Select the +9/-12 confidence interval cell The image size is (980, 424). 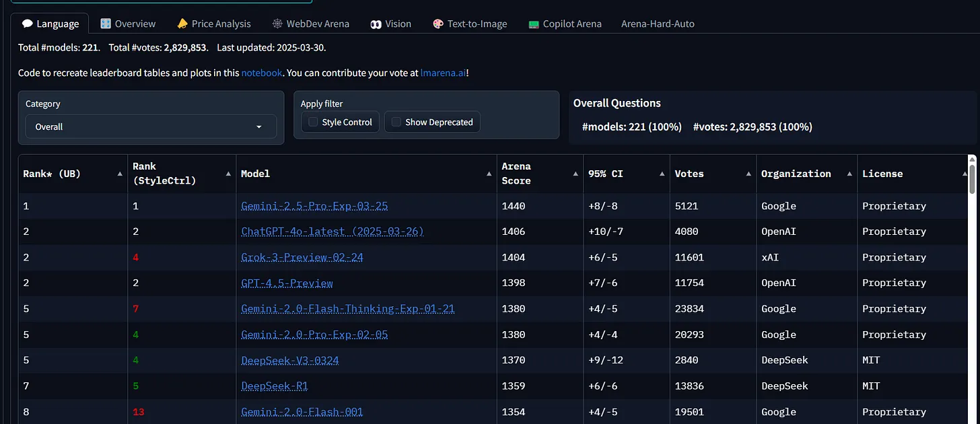click(x=606, y=360)
